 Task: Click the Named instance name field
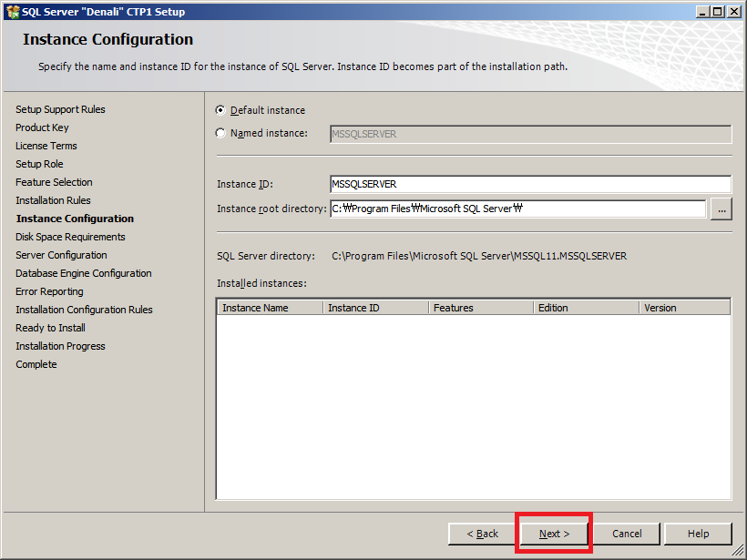point(531,134)
